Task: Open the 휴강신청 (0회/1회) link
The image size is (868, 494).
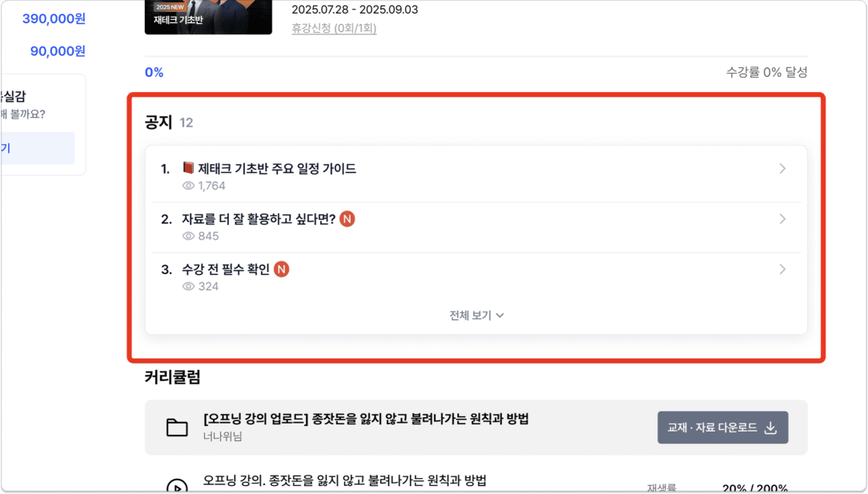Action: tap(334, 28)
